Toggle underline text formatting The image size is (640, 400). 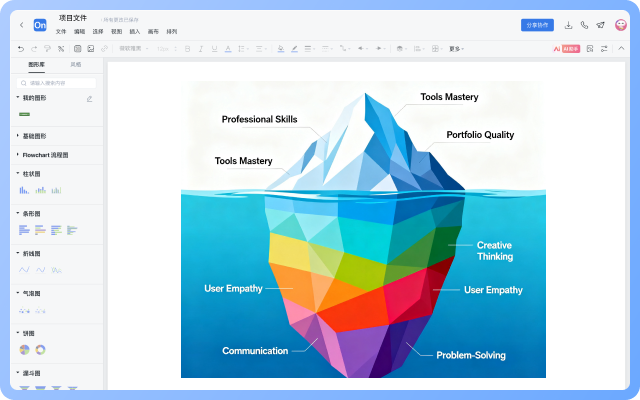[213, 48]
